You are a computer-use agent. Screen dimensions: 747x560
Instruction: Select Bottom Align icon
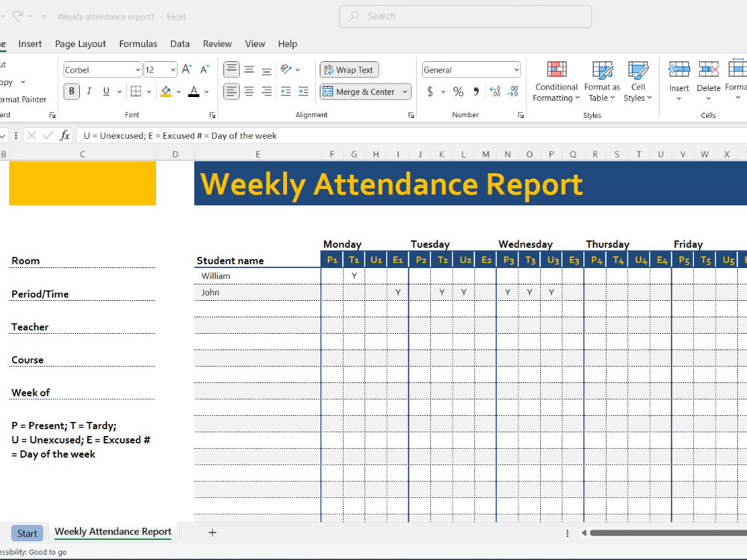(267, 69)
